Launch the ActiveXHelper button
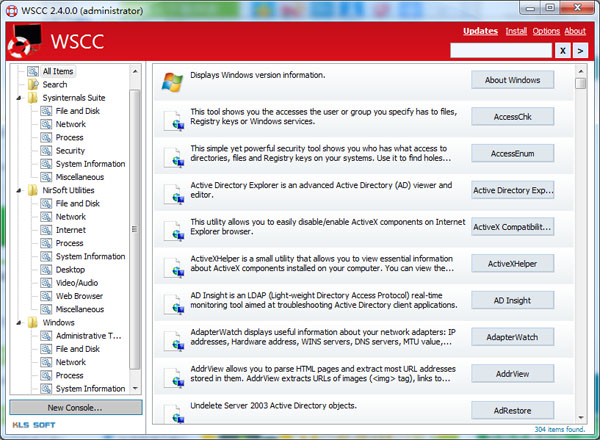Image resolution: width=600 pixels, height=440 pixels. pos(512,264)
